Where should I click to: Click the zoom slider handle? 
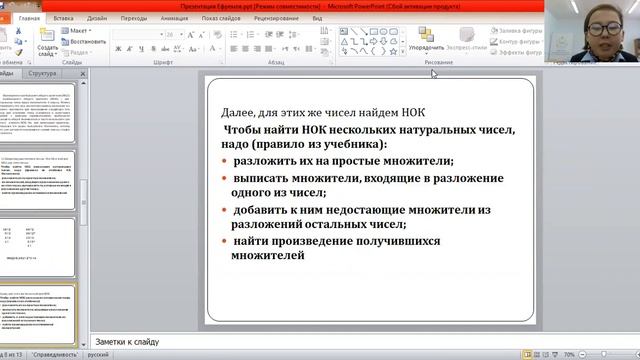604,354
